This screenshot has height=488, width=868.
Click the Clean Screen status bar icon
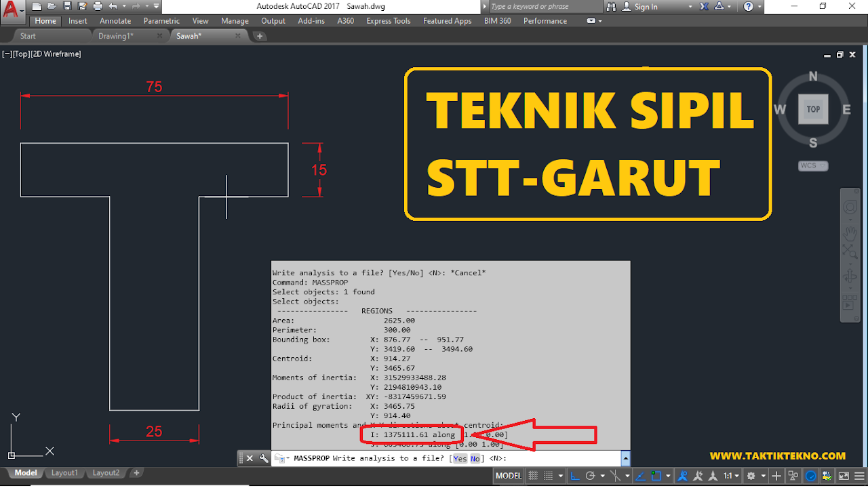coord(844,476)
